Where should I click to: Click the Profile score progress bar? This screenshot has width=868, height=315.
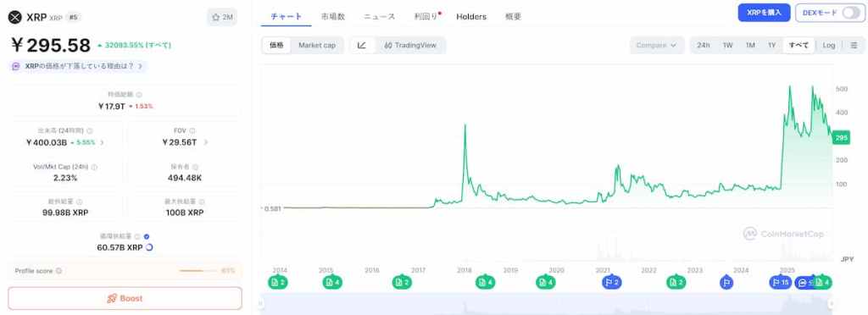(x=198, y=271)
